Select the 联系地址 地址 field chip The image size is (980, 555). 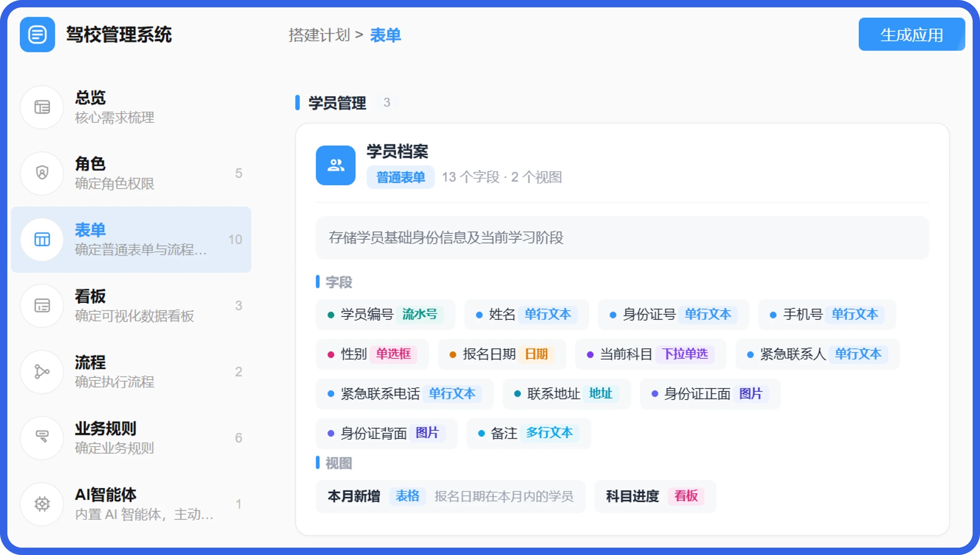(566, 394)
